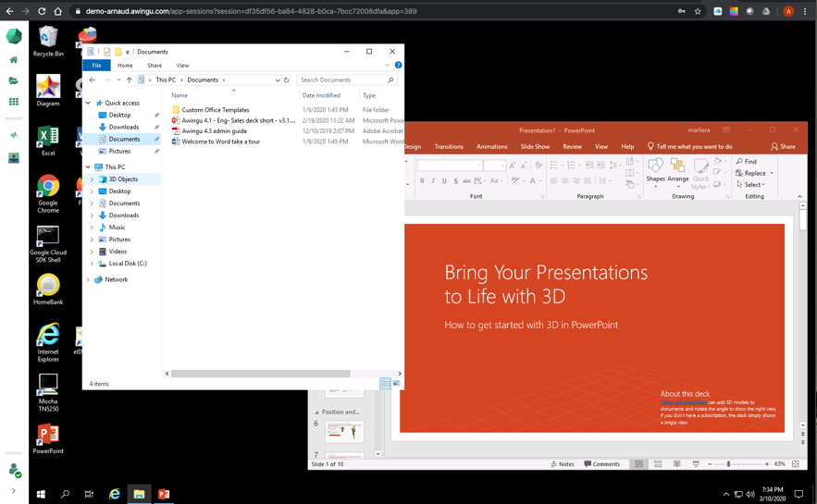Click Decrease Font Size icon in PowerPoint

click(525, 165)
